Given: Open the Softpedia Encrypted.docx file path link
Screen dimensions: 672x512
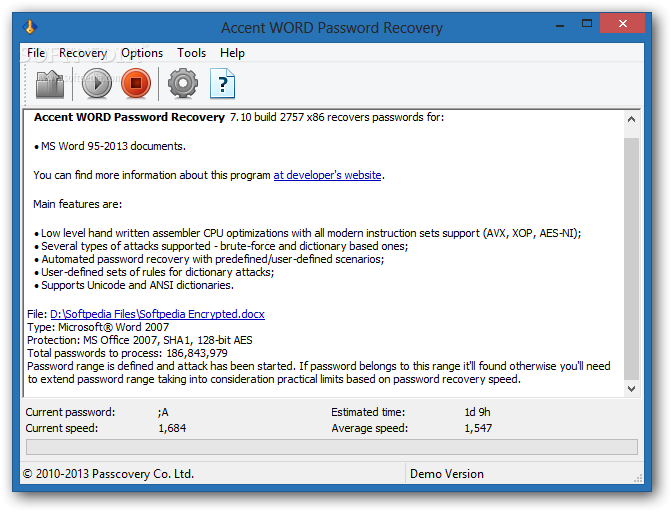Looking at the screenshot, I should [x=157, y=314].
